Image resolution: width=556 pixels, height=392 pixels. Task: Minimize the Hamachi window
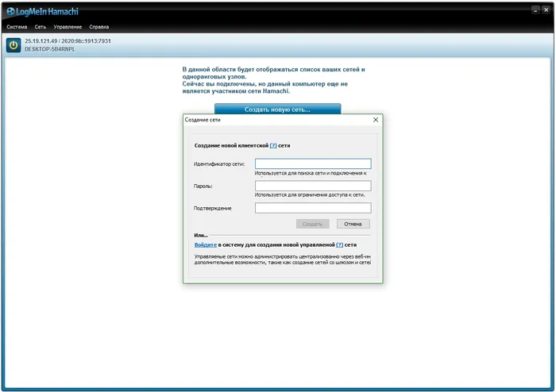[535, 10]
